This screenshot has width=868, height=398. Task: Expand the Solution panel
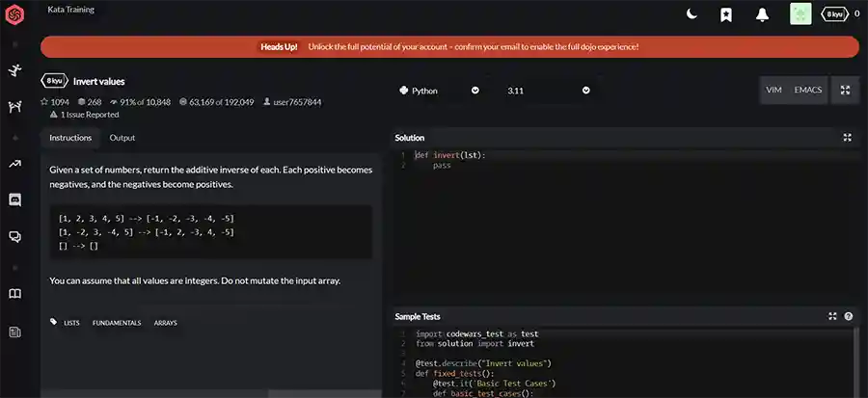click(x=848, y=138)
